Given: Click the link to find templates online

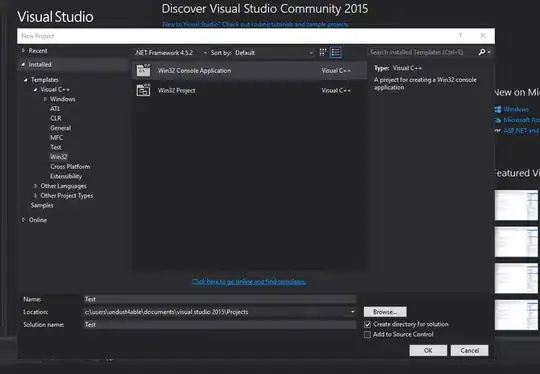Looking at the screenshot, I should [249, 281].
